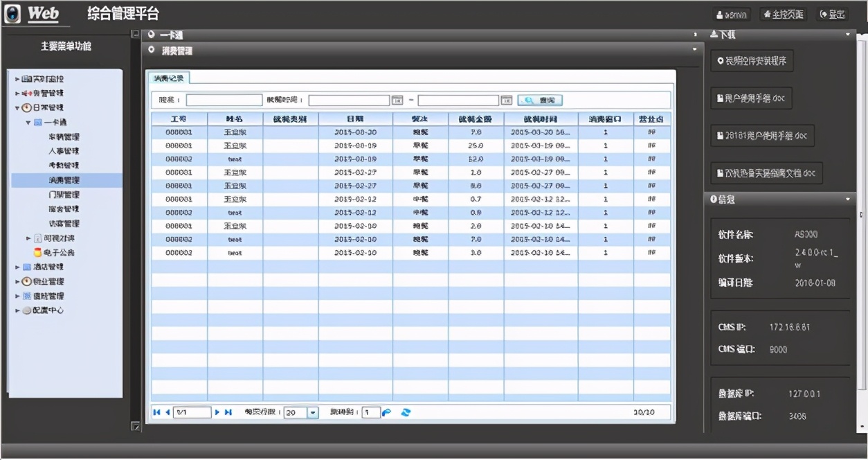
Task: Click the refresh icon in pagination bar
Action: click(406, 412)
